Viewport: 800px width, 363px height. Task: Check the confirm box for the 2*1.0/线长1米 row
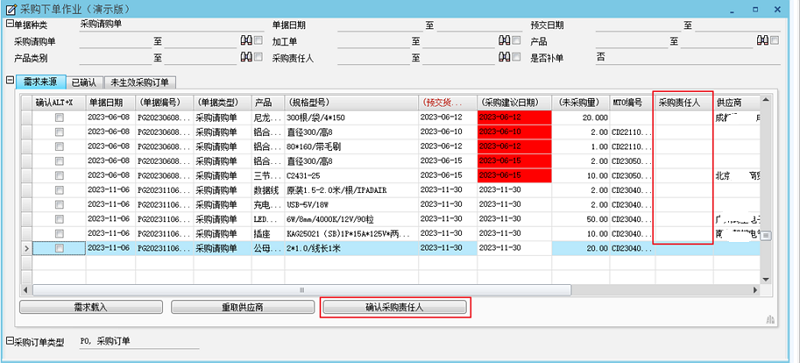[59, 249]
